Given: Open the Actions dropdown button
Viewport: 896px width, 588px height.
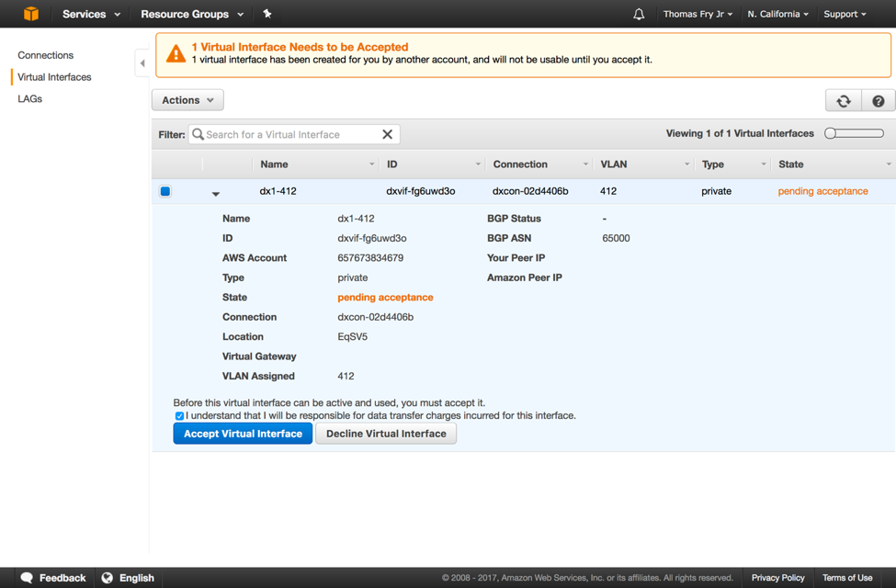Looking at the screenshot, I should pyautogui.click(x=187, y=100).
